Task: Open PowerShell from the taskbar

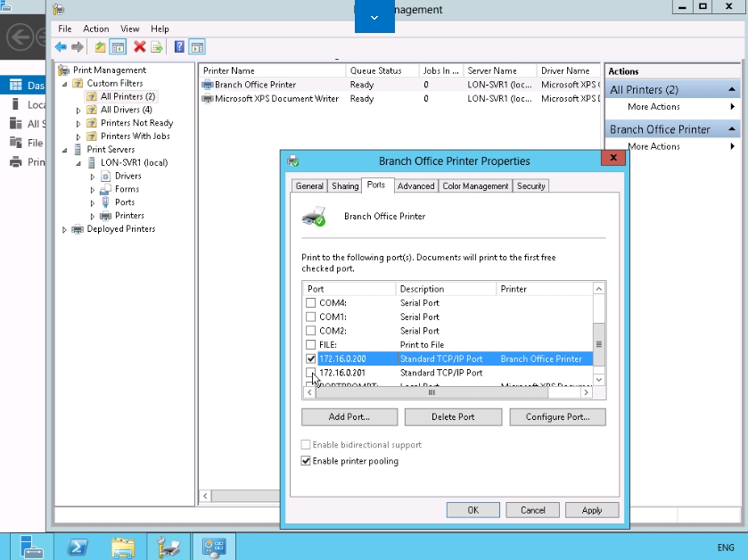Action: (76, 546)
